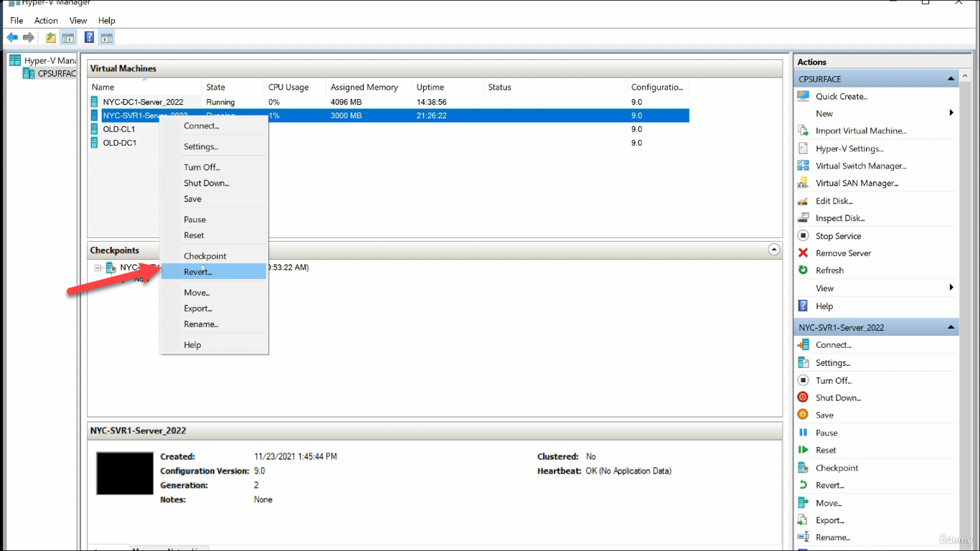The width and height of the screenshot is (980, 551).
Task: Click the Edit Disk icon
Action: click(803, 201)
